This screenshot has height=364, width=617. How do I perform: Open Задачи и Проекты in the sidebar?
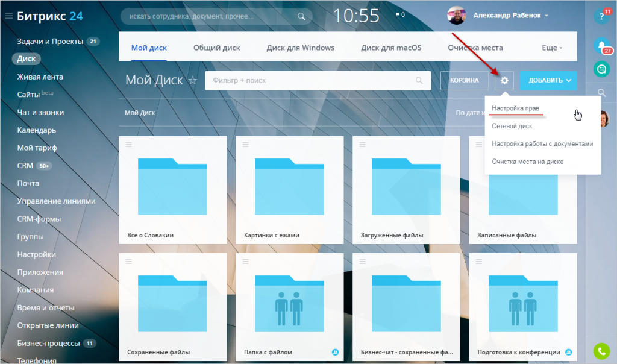(50, 42)
